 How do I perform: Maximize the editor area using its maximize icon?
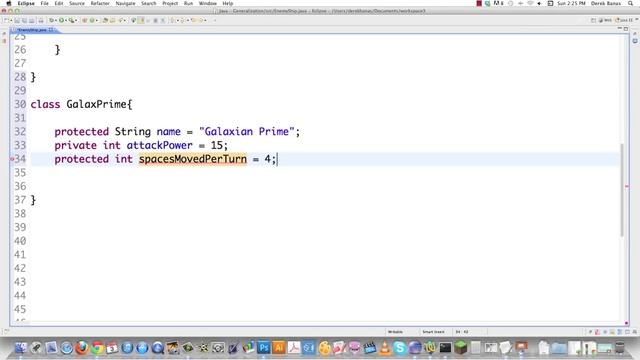click(626, 29)
